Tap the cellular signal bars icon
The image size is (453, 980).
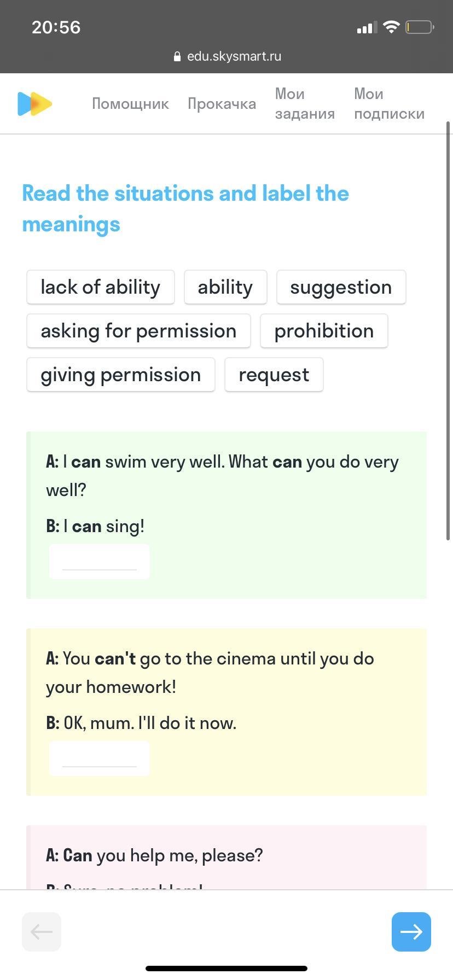[367, 27]
